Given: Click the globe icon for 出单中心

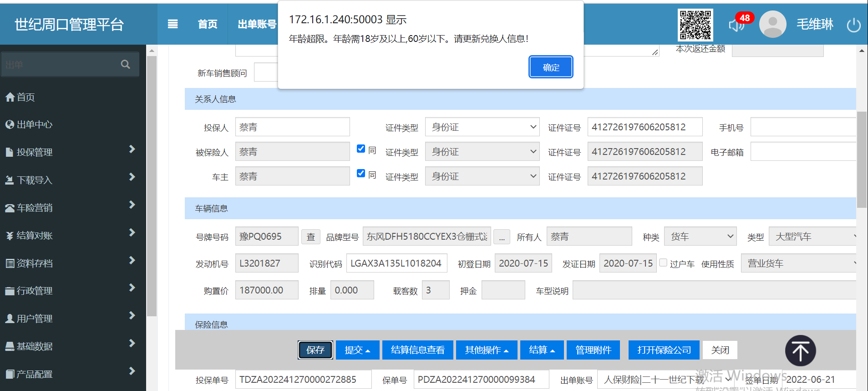Looking at the screenshot, I should [x=10, y=124].
